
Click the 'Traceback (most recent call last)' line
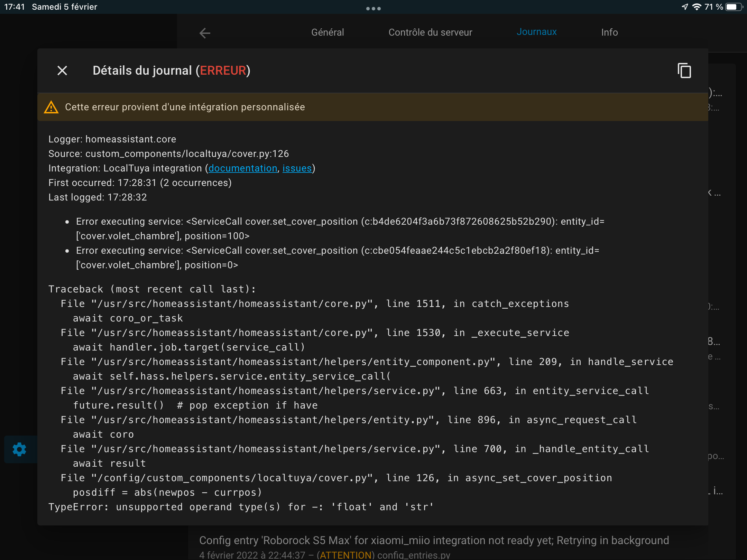[152, 289]
